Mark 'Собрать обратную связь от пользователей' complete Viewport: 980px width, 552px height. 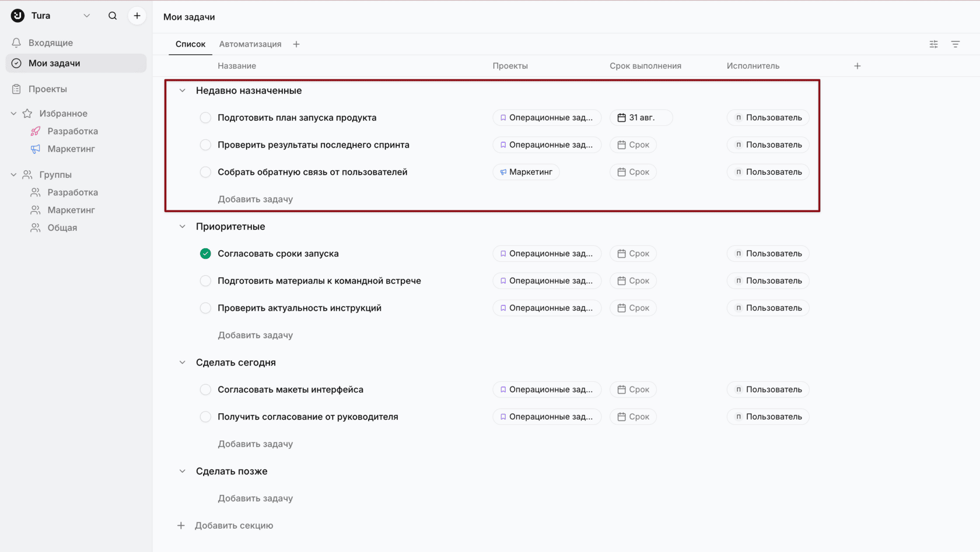pyautogui.click(x=205, y=172)
